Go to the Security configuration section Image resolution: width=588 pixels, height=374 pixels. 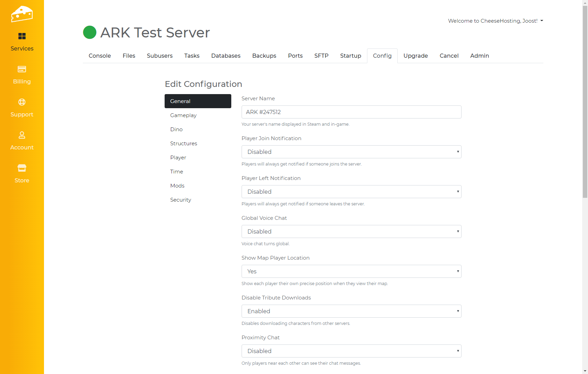(x=180, y=200)
